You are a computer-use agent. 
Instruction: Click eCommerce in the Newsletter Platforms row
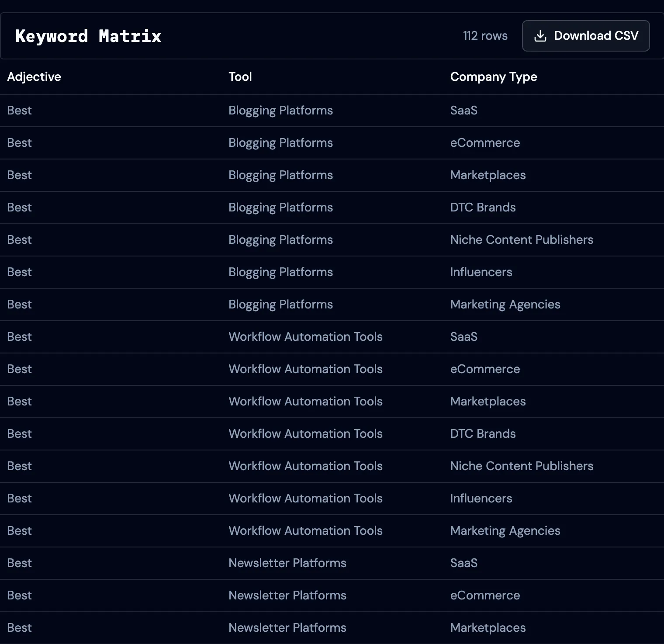pyautogui.click(x=485, y=596)
